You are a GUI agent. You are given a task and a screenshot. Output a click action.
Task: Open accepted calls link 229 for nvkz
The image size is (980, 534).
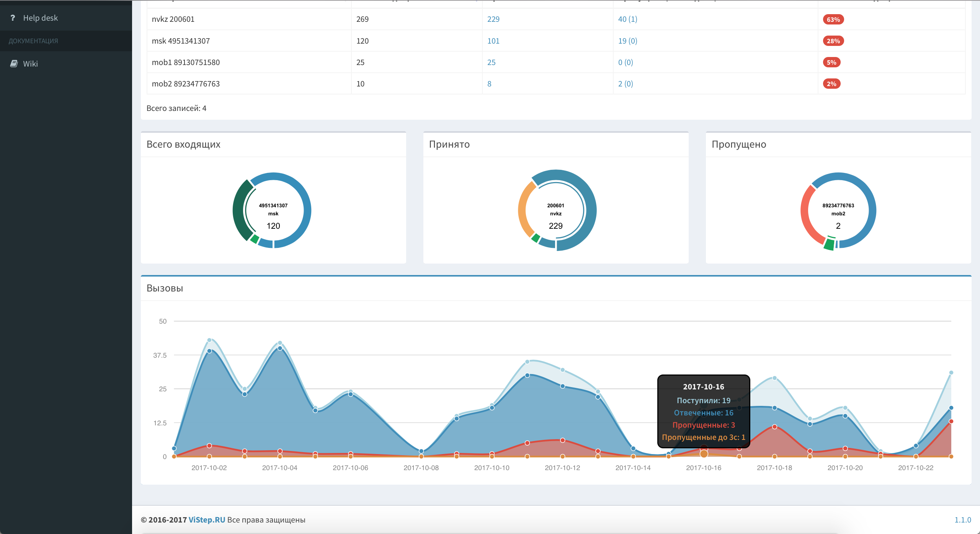(x=493, y=19)
